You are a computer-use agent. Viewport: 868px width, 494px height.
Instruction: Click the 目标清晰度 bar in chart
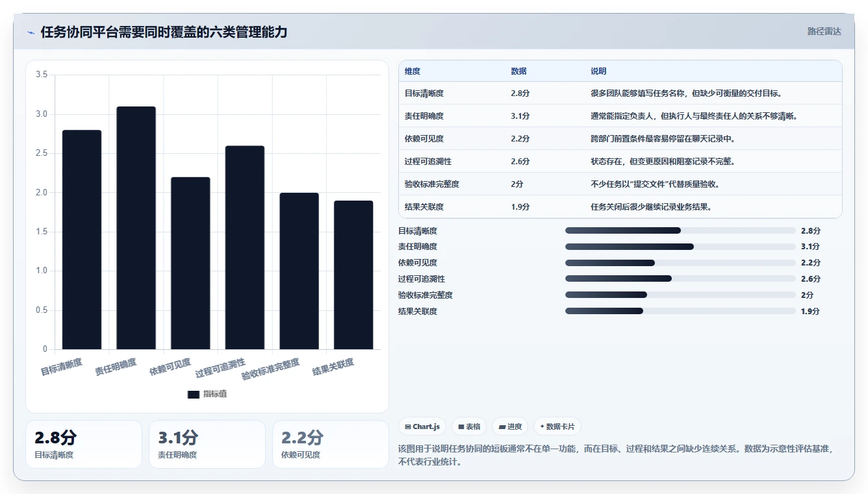tap(82, 240)
